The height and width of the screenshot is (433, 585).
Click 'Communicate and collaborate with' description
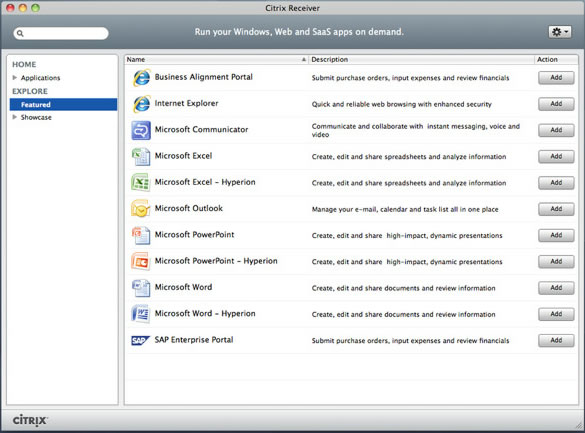pos(416,131)
